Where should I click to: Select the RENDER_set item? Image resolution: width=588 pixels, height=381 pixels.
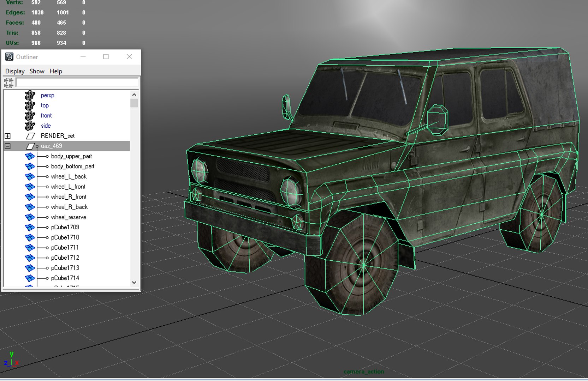pyautogui.click(x=58, y=136)
